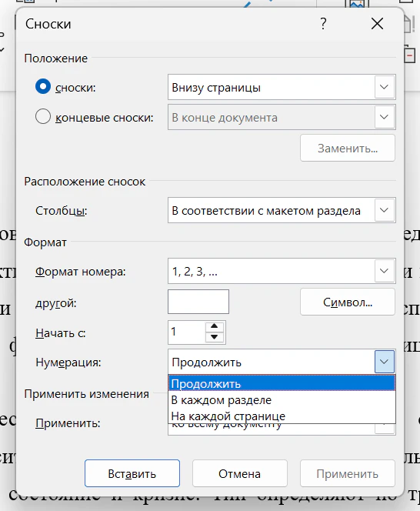The width and height of the screenshot is (420, 511).
Task: Click the Символ... button
Action: tap(348, 302)
